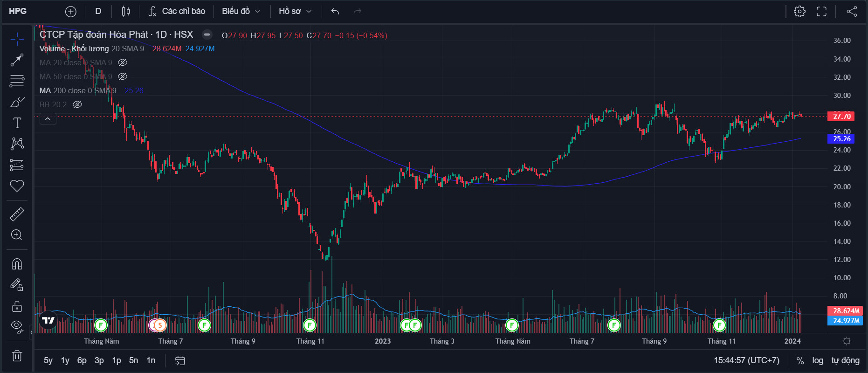
Task: Select the 6p time range
Action: click(82, 360)
